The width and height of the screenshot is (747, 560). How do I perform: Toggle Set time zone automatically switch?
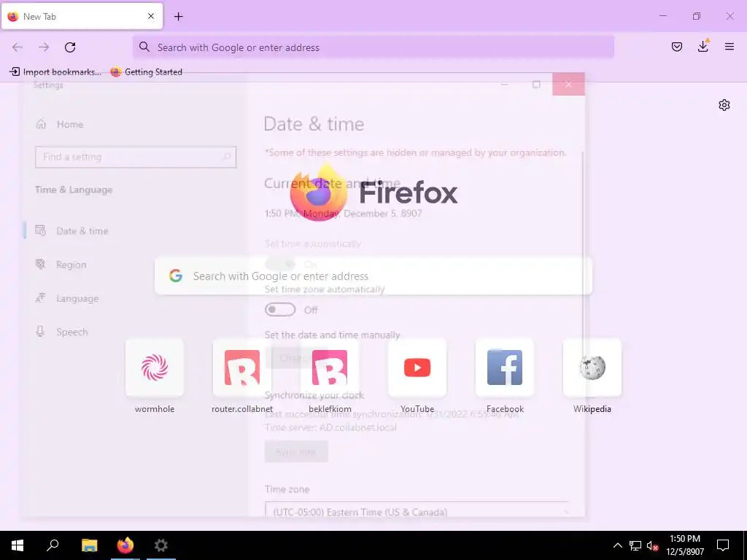point(280,310)
